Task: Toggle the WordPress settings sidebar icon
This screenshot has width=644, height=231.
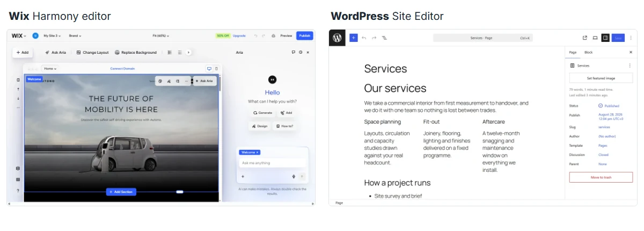Action: pos(605,38)
